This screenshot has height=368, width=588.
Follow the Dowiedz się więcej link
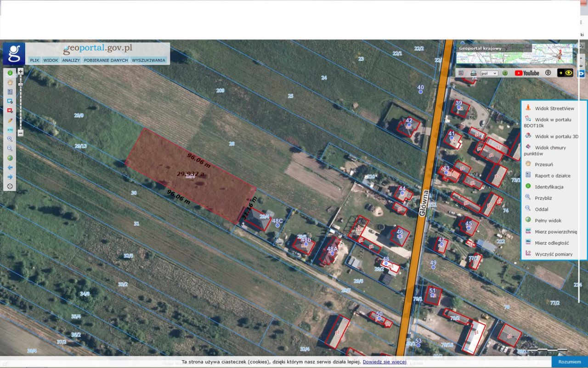coord(385,362)
